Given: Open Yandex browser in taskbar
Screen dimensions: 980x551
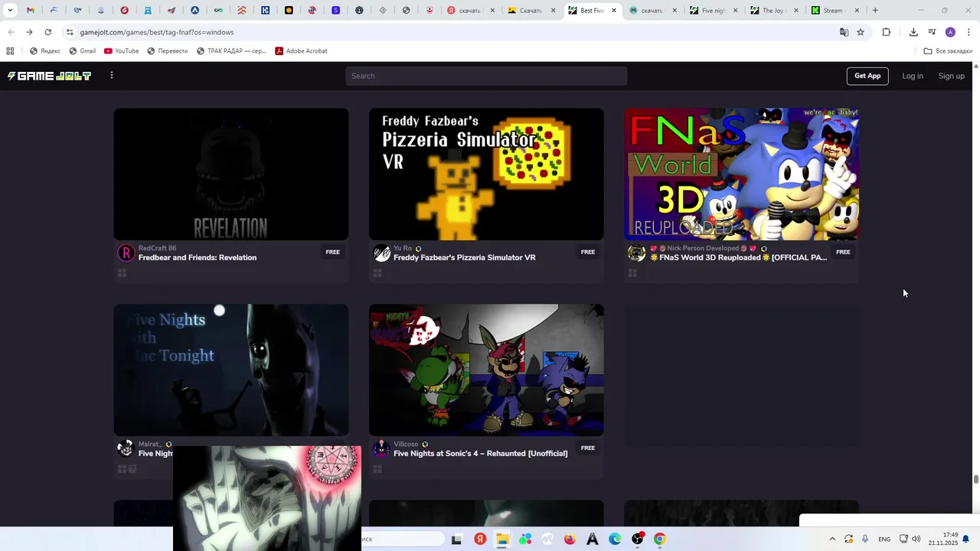Looking at the screenshot, I should tap(479, 540).
